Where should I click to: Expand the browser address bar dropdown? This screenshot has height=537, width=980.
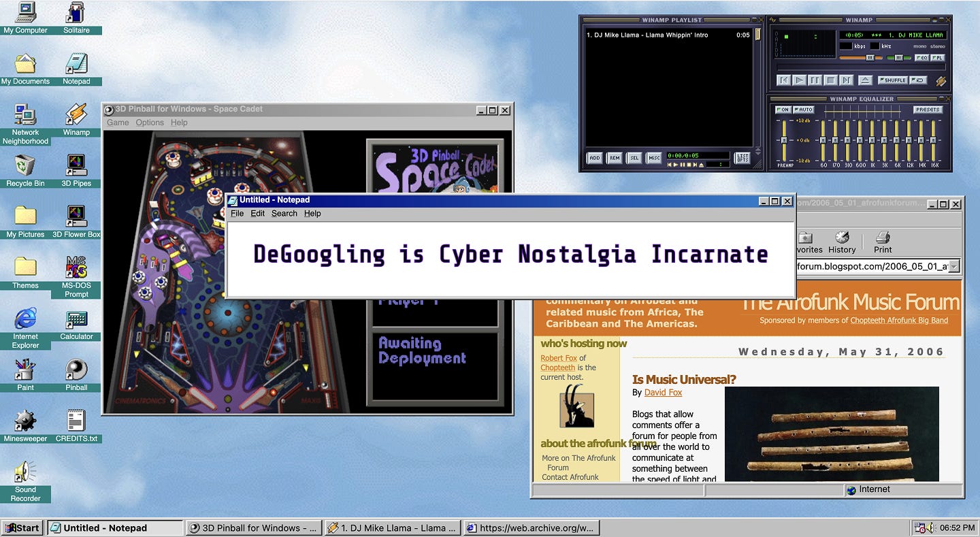(x=954, y=266)
